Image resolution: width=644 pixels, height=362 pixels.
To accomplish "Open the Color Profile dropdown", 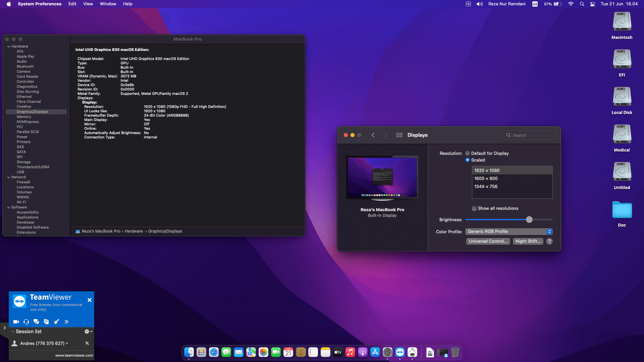I will [x=509, y=232].
